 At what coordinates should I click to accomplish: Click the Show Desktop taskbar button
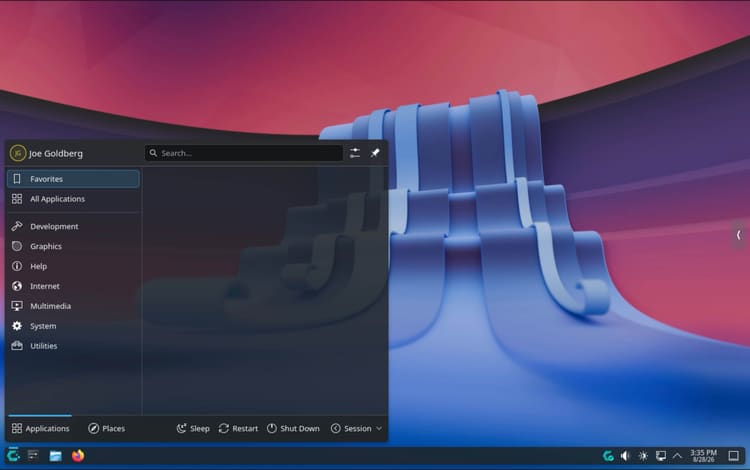[x=733, y=456]
